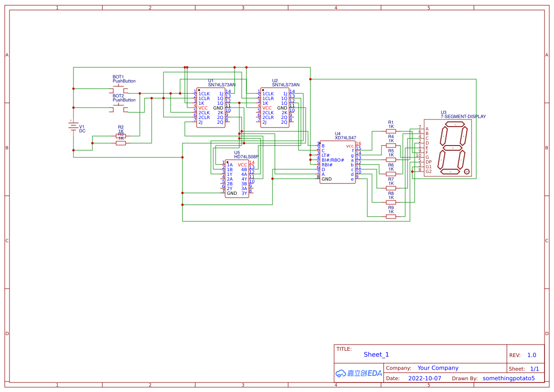554x392 pixels.
Task: Click the Sheet_1 title text
Action: pos(376,354)
